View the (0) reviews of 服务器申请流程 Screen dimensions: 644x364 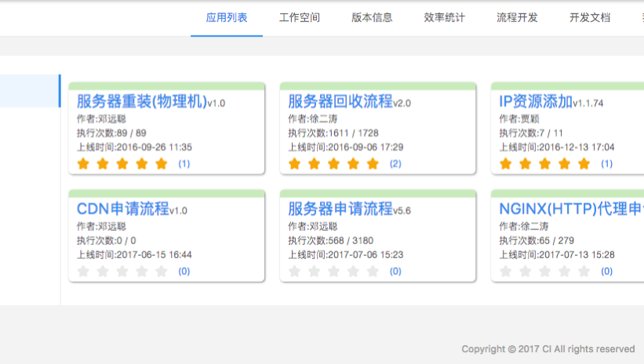coord(395,271)
